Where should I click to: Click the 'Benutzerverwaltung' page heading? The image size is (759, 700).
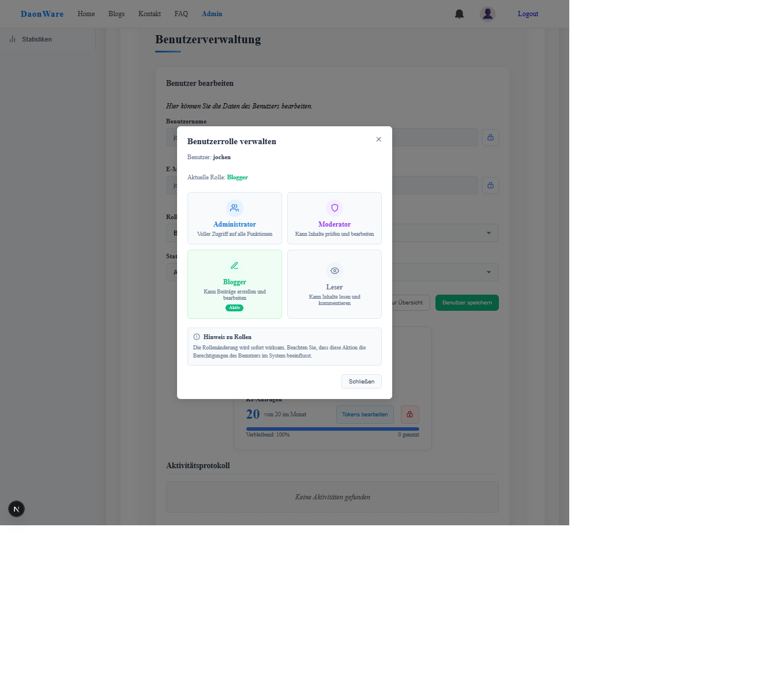(x=208, y=39)
